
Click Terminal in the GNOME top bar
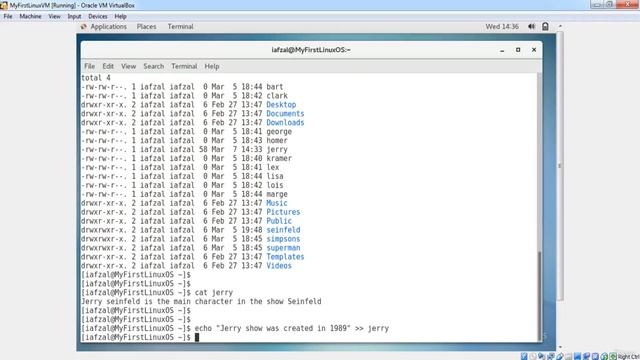180,27
